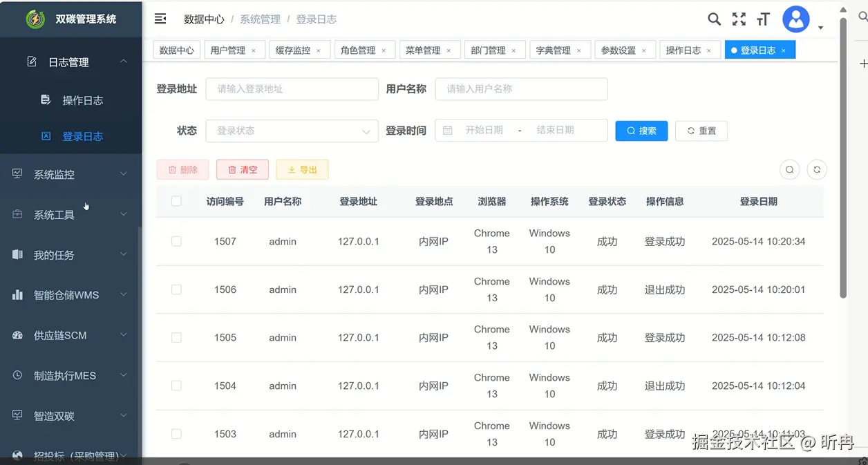Expand the 智造双碳 menu chevron
Image resolution: width=868 pixels, height=465 pixels.
pyautogui.click(x=124, y=415)
